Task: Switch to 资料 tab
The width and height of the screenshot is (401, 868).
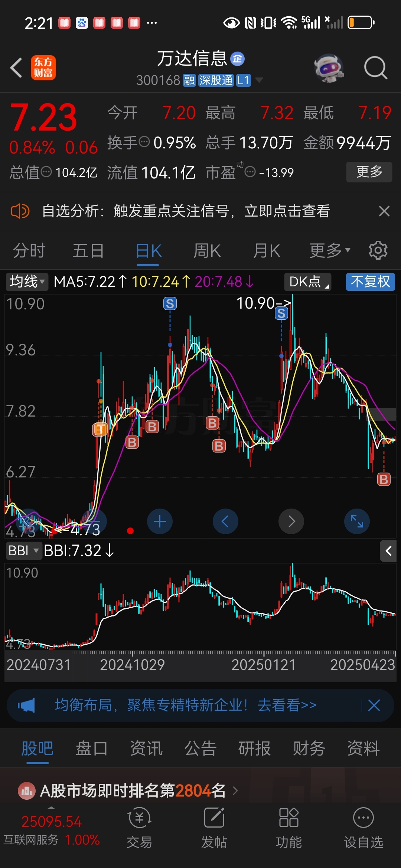Action: pyautogui.click(x=363, y=748)
